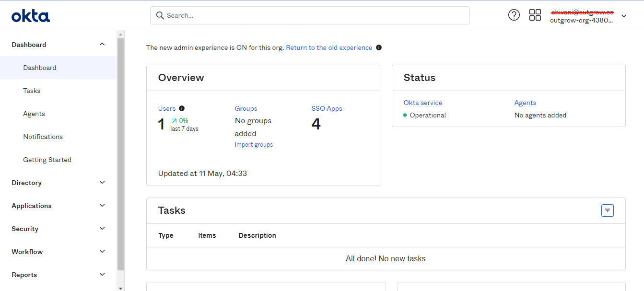Viewport: 644px width, 291px height.
Task: Click the sidebar scrollbar up arrow
Action: [x=120, y=34]
